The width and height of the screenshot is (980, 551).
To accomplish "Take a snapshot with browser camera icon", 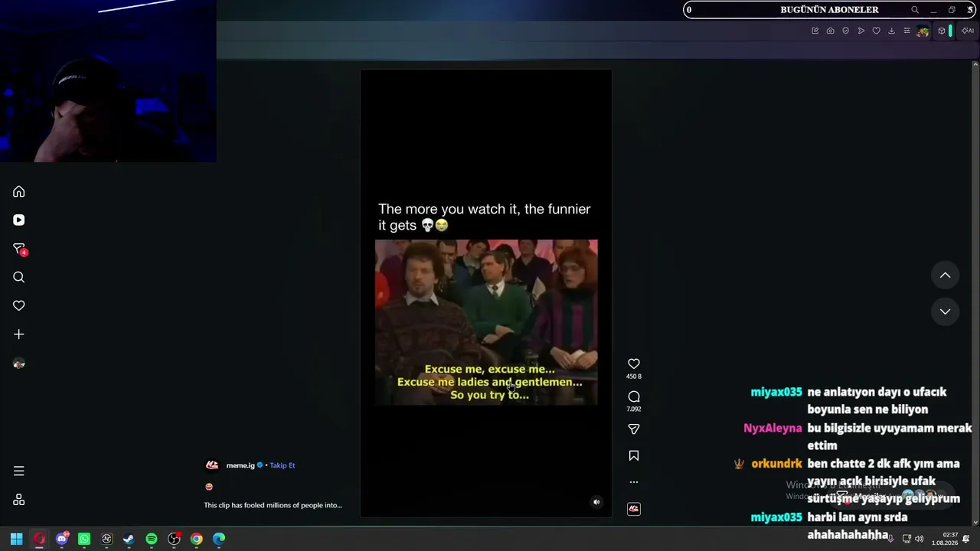I will click(830, 31).
